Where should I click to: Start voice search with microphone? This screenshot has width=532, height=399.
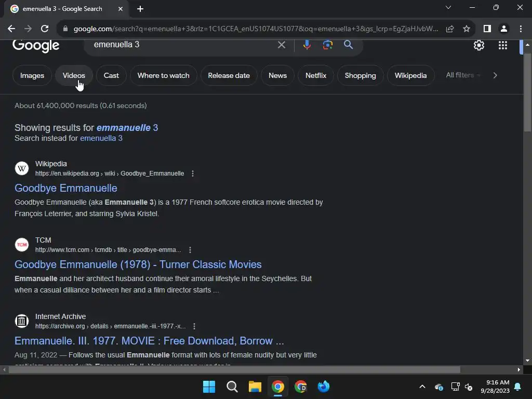click(307, 45)
